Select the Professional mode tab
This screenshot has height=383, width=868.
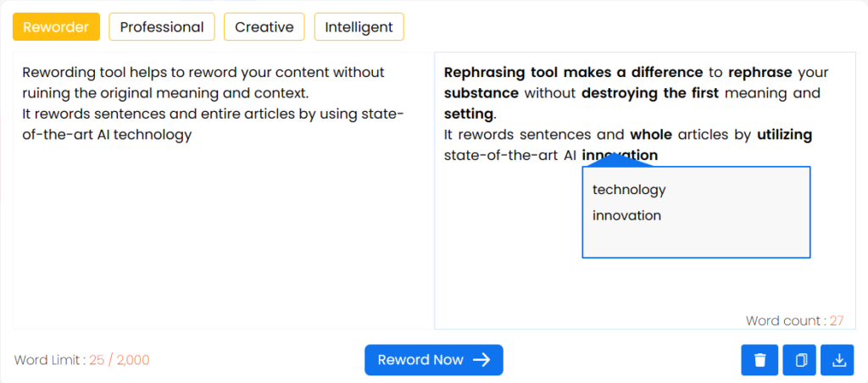click(162, 27)
